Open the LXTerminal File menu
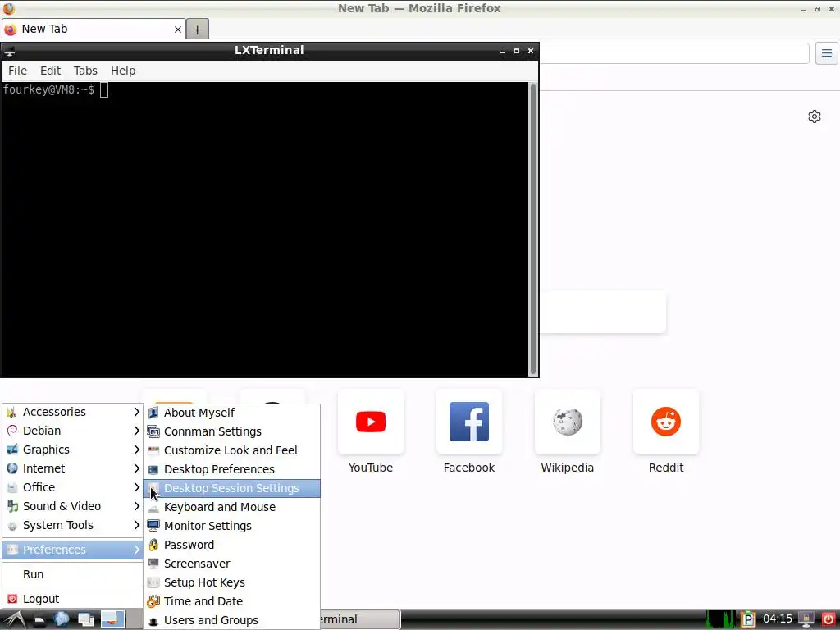840x630 pixels. 17,71
